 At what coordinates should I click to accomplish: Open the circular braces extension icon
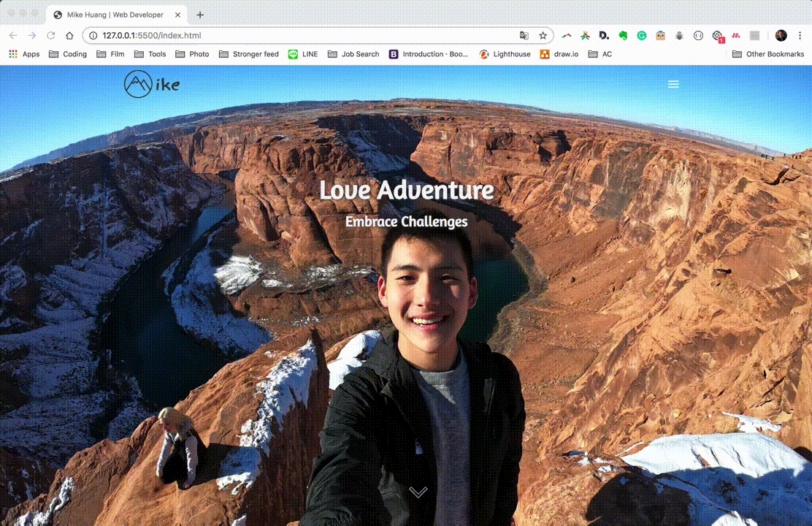pos(698,35)
